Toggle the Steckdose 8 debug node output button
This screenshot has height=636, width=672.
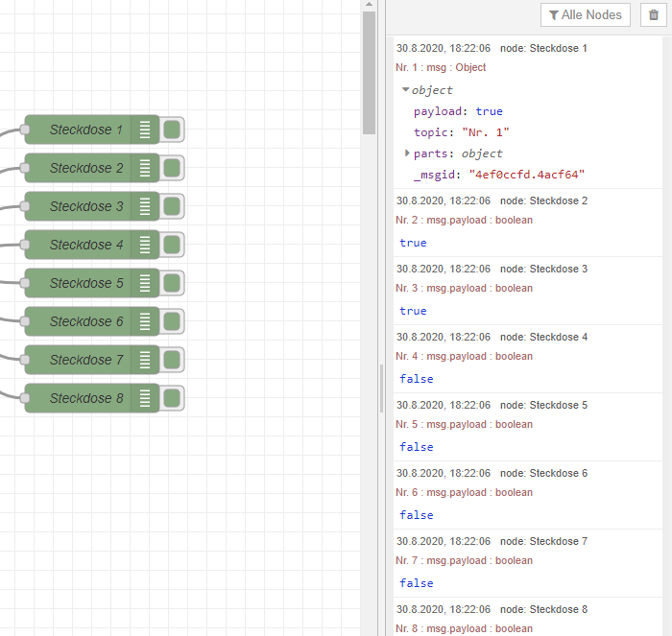pyautogui.click(x=172, y=398)
